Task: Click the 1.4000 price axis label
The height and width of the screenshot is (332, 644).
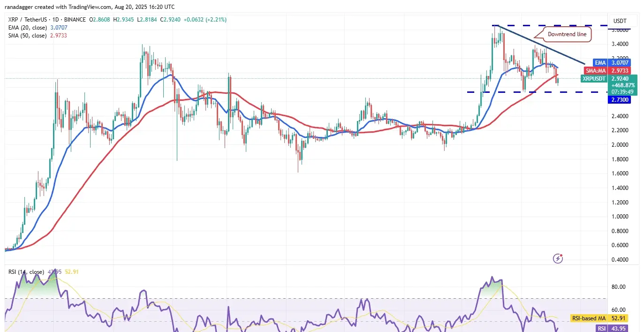Action: tap(620, 188)
